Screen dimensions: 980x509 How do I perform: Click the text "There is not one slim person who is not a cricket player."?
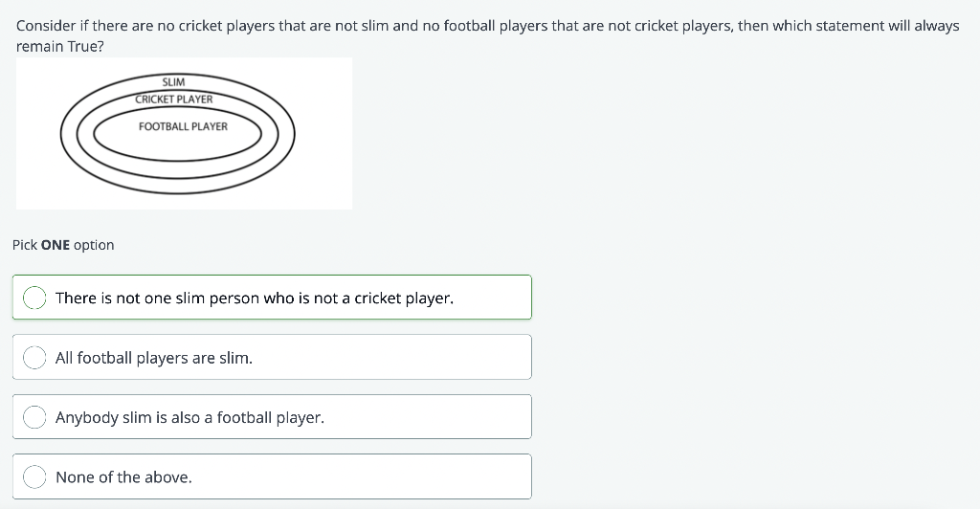coord(255,299)
